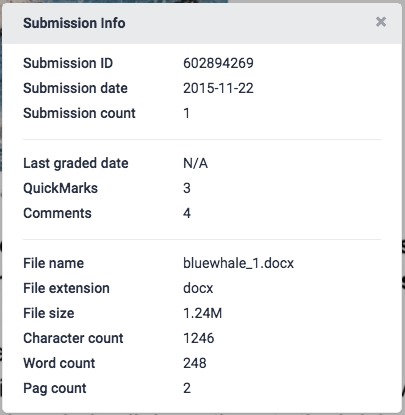This screenshot has height=415, width=405.
Task: Select the Submission ID value 602894269
Action: 218,63
